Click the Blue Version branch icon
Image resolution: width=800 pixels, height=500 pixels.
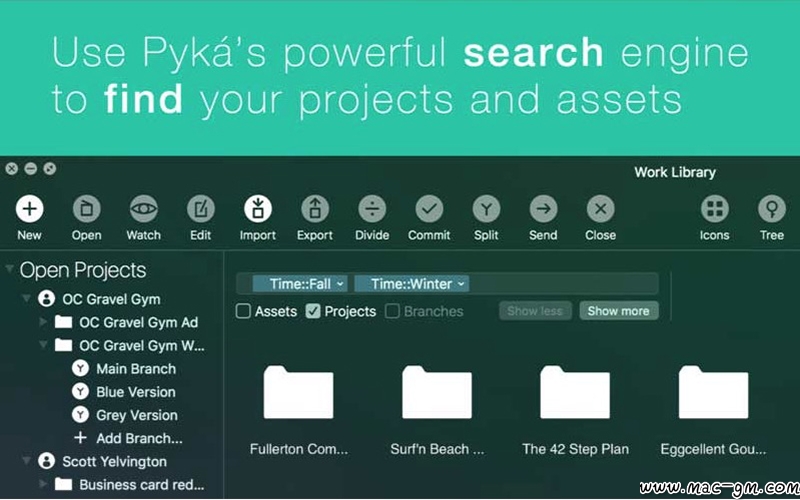point(80,392)
